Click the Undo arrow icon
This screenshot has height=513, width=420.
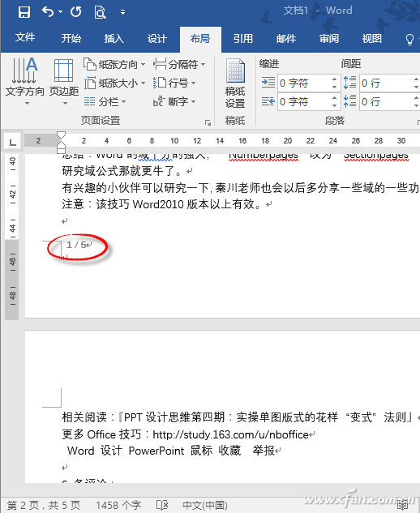point(48,12)
